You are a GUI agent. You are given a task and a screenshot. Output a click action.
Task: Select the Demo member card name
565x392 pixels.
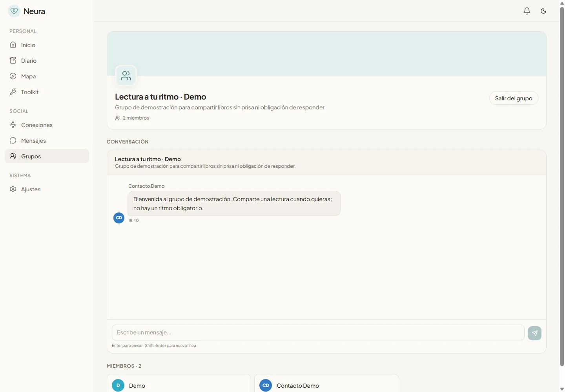pyautogui.click(x=137, y=386)
